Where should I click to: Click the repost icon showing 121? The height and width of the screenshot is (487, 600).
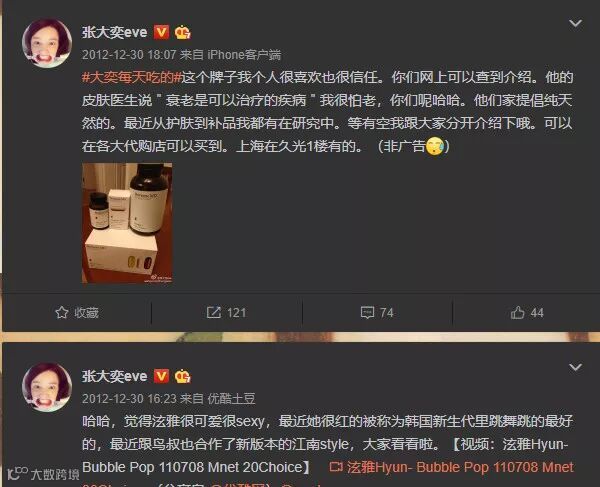pos(214,313)
